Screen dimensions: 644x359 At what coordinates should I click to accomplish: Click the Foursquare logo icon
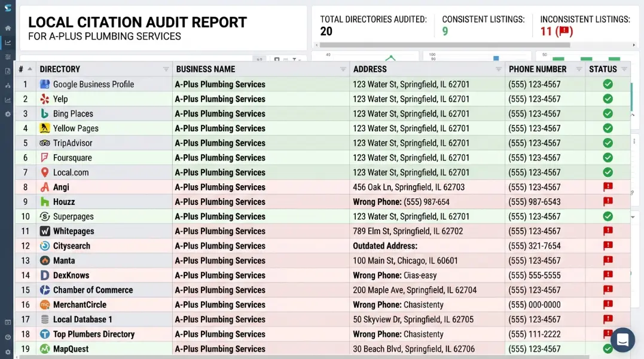45,158
